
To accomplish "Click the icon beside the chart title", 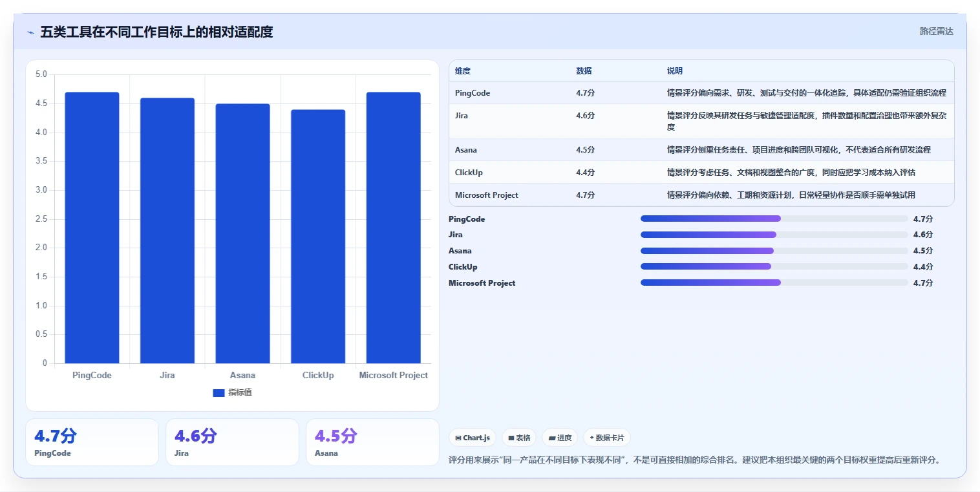I will (x=30, y=32).
